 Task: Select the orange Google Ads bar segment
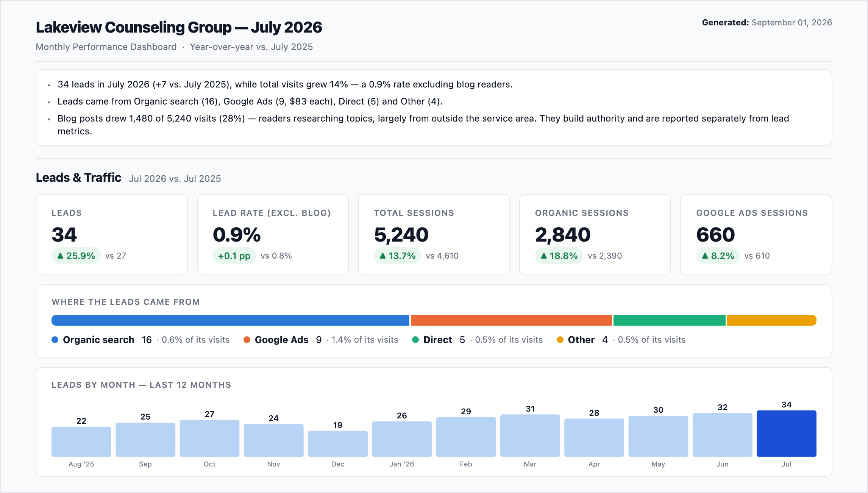pyautogui.click(x=511, y=320)
